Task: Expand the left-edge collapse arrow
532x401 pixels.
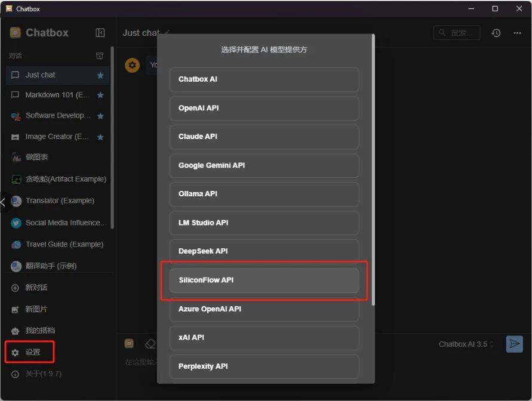Action: tap(4, 202)
